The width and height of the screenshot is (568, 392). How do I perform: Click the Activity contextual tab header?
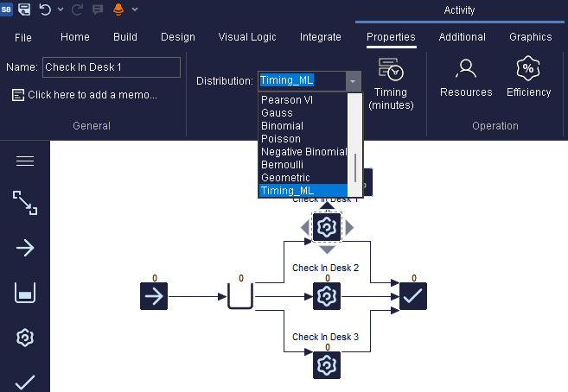click(459, 10)
